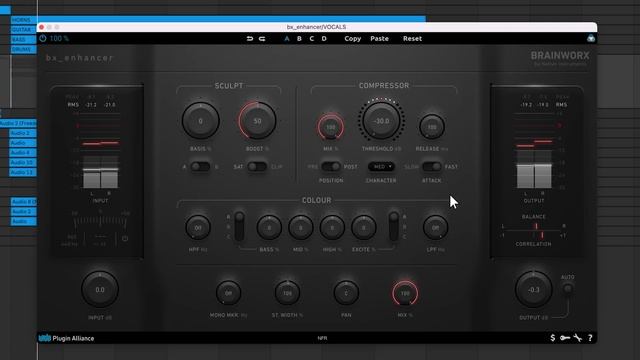Select the BASS track in the DAW
This screenshot has height=360, width=640.
tap(23, 40)
